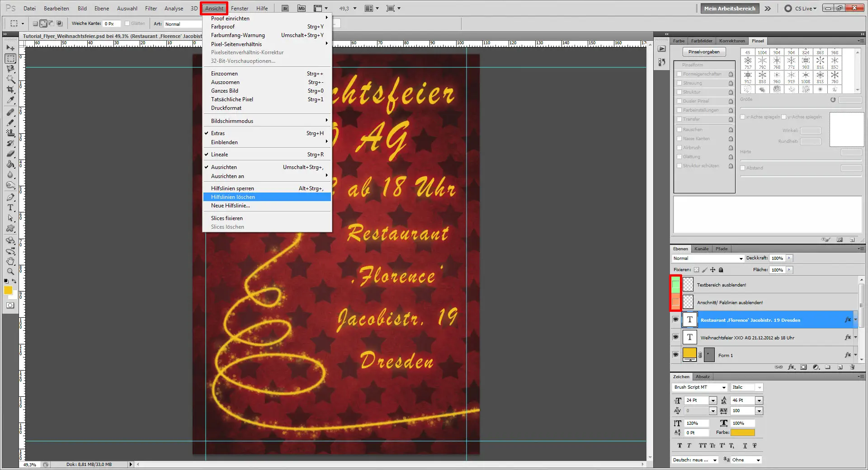Select the Type tool

pyautogui.click(x=10, y=208)
